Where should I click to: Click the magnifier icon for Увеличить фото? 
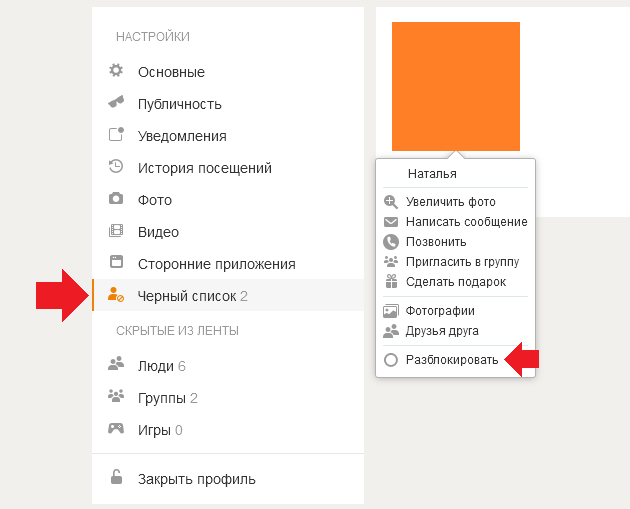coord(391,202)
